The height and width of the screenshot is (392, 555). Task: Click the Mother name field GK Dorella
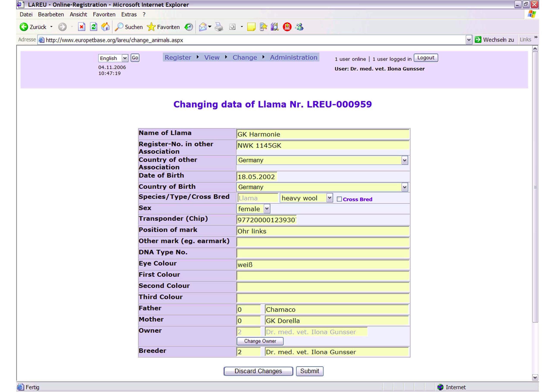point(336,321)
